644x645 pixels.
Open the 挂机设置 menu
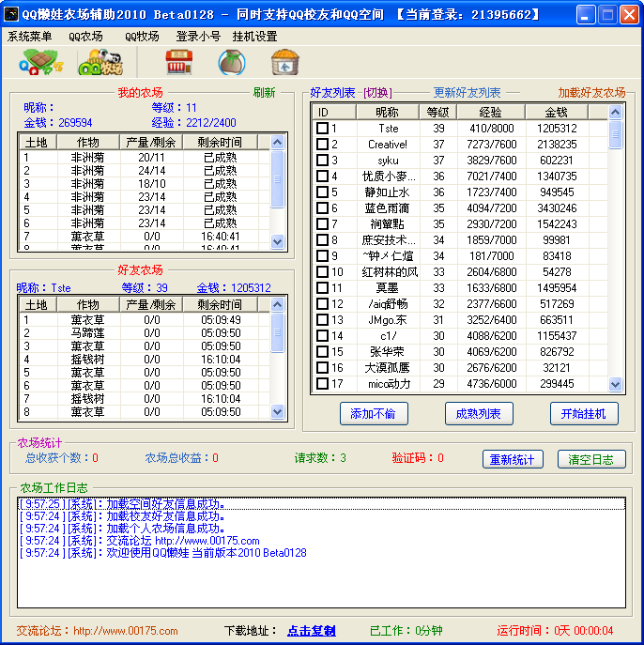pyautogui.click(x=254, y=37)
